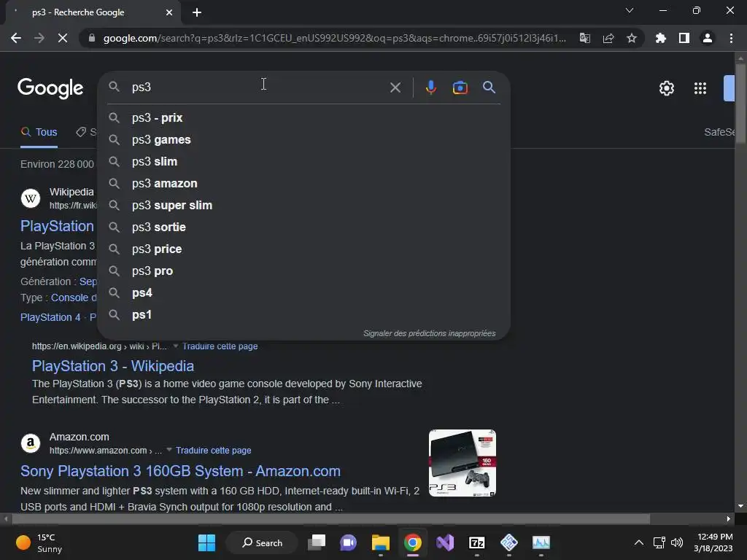
Task: Open File Explorer from taskbar
Action: coord(381,542)
